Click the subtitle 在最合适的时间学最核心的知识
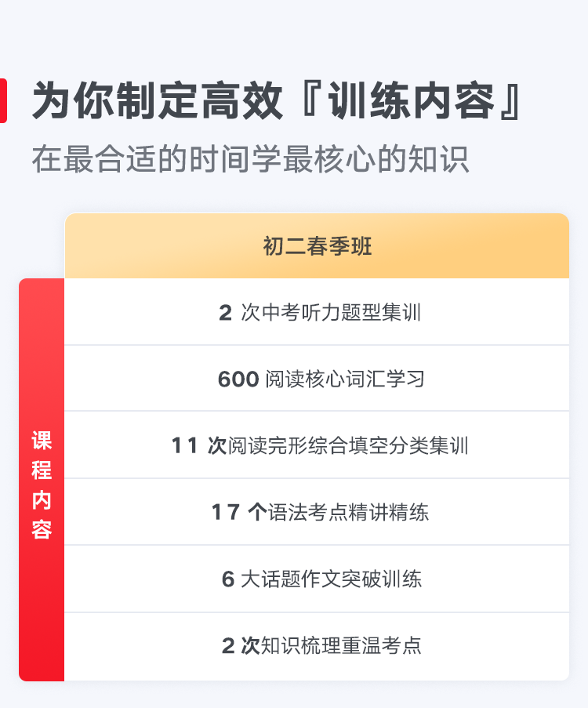The image size is (588, 708). (250, 159)
